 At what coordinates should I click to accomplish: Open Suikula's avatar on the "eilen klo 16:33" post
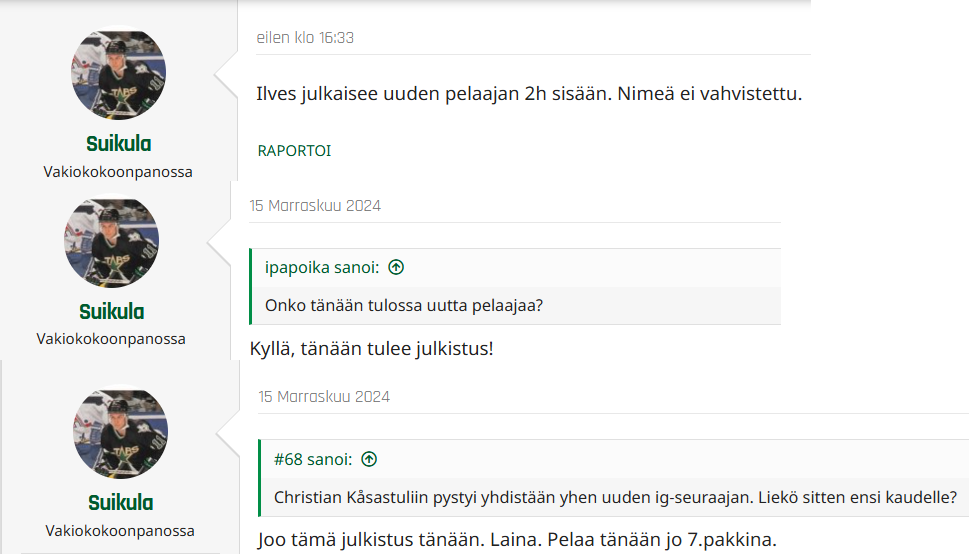coord(118,75)
